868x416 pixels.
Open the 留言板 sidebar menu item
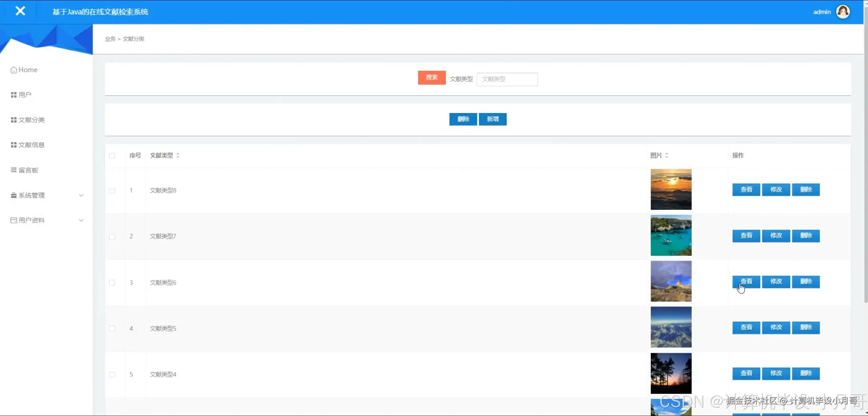[28, 170]
